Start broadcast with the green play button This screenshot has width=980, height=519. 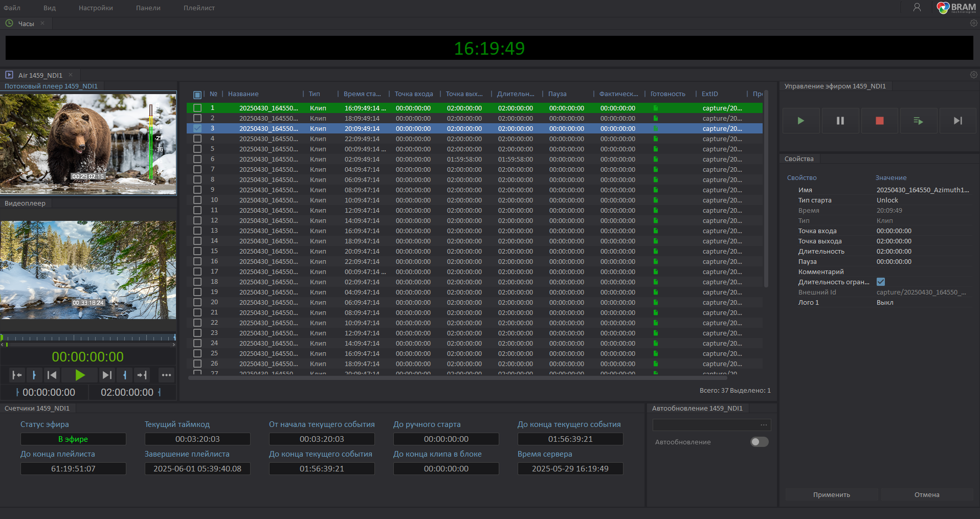point(801,121)
